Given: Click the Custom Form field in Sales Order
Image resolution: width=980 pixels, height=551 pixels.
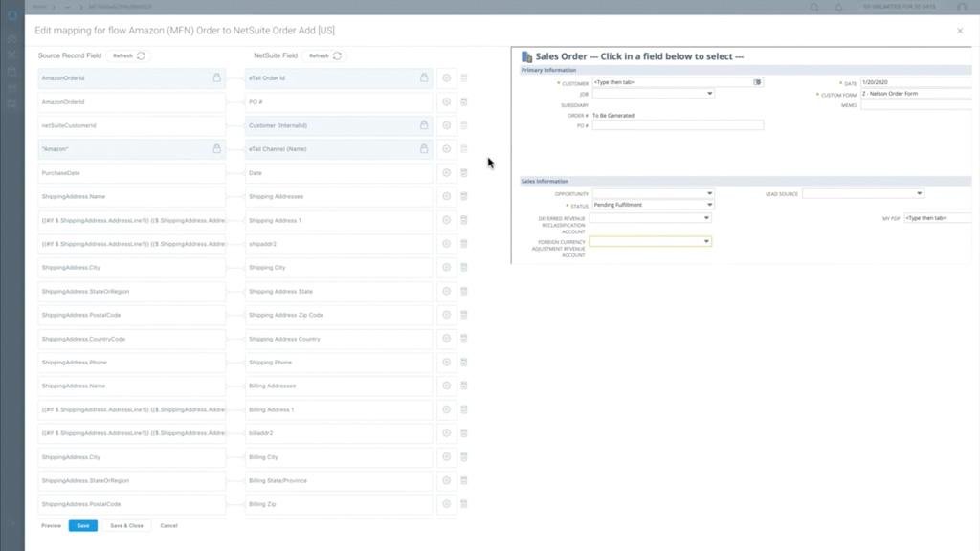Looking at the screenshot, I should point(916,94).
